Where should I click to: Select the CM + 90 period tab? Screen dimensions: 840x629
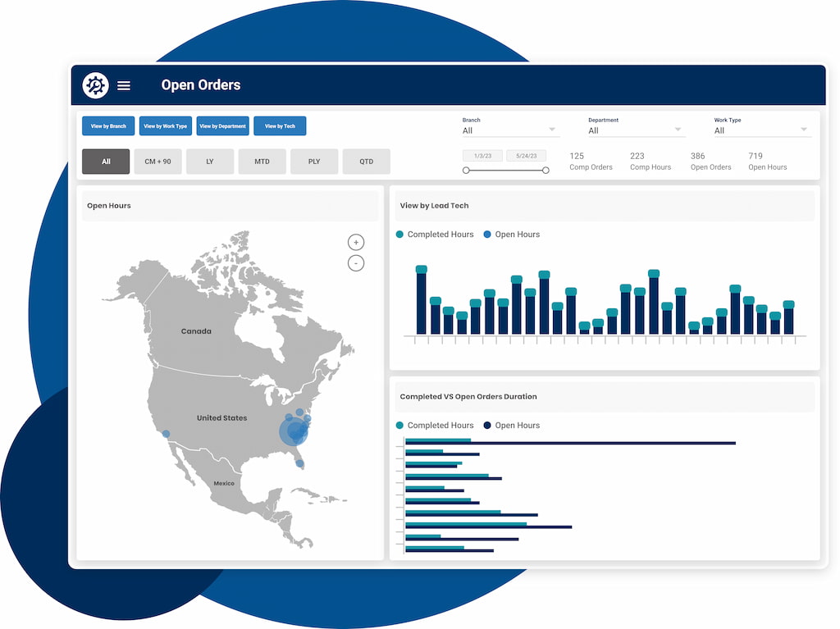coord(157,162)
